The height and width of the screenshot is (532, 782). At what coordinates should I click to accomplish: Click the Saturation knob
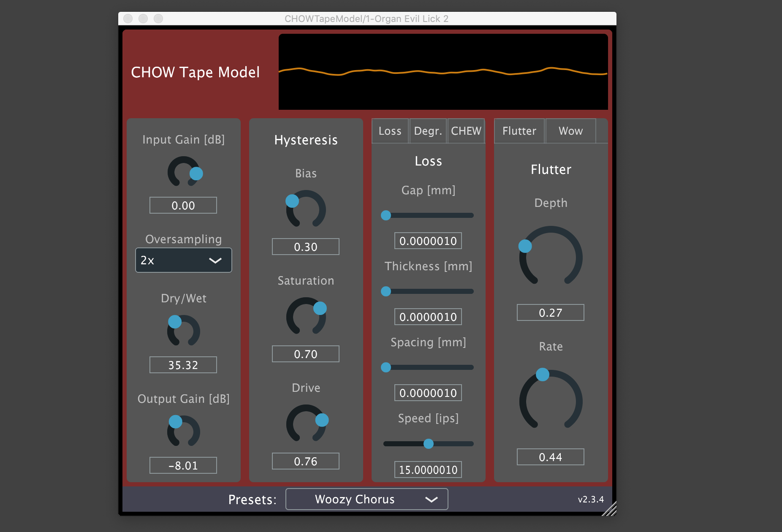pos(305,317)
